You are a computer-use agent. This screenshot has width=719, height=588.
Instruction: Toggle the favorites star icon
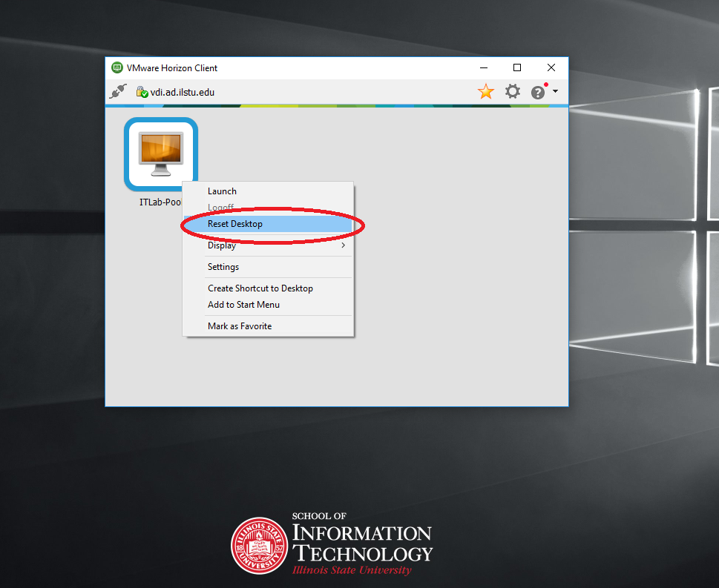pos(485,91)
